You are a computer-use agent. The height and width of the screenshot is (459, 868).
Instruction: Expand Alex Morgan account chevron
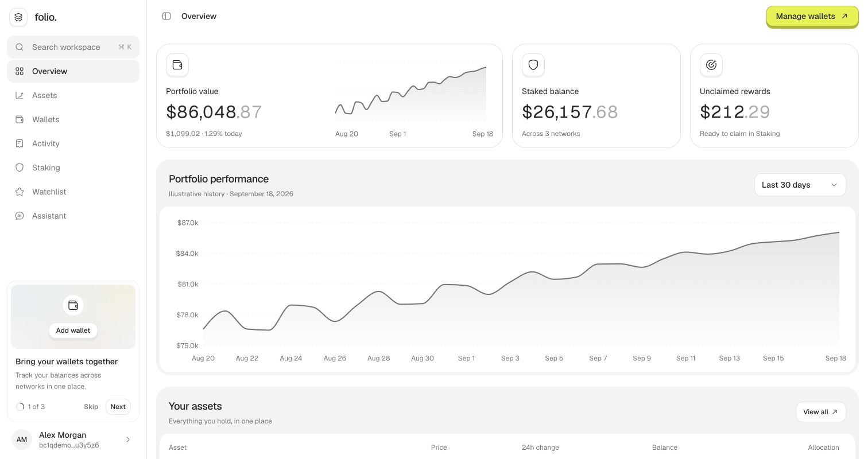[x=128, y=439]
